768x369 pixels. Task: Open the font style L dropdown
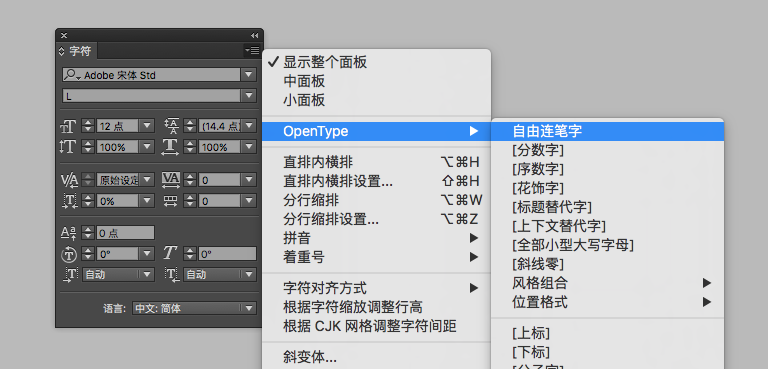pyautogui.click(x=249, y=96)
